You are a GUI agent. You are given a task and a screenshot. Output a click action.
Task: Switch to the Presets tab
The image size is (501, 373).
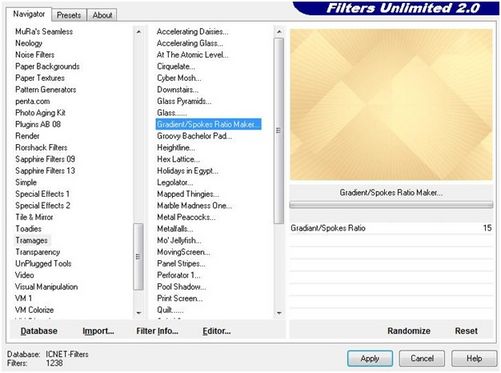69,15
